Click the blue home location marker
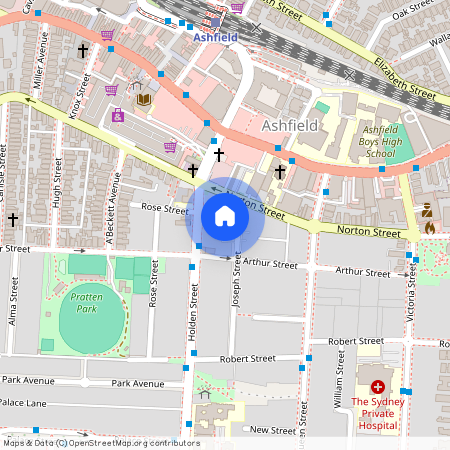 coord(225,217)
